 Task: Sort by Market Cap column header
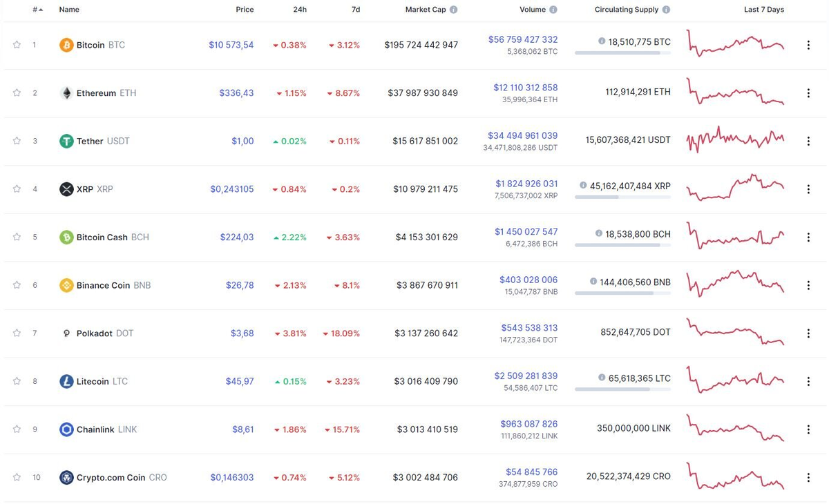click(425, 10)
